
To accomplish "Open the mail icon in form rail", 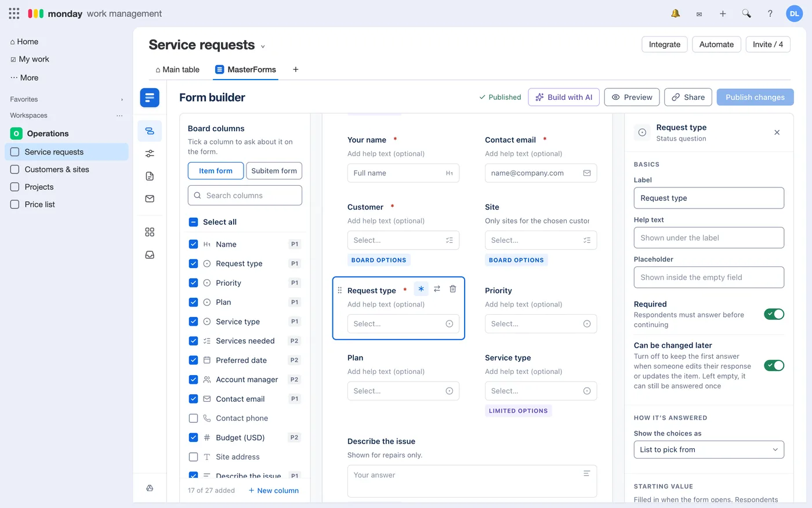I will coord(150,199).
